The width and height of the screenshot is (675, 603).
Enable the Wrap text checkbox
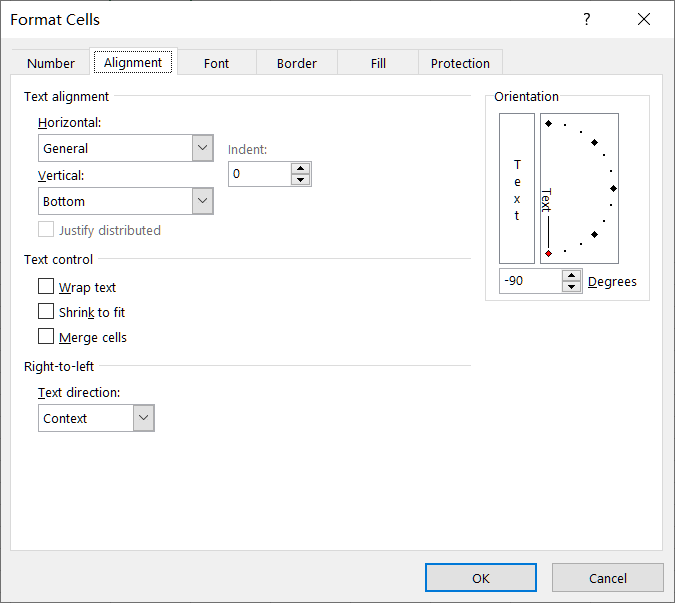[46, 287]
